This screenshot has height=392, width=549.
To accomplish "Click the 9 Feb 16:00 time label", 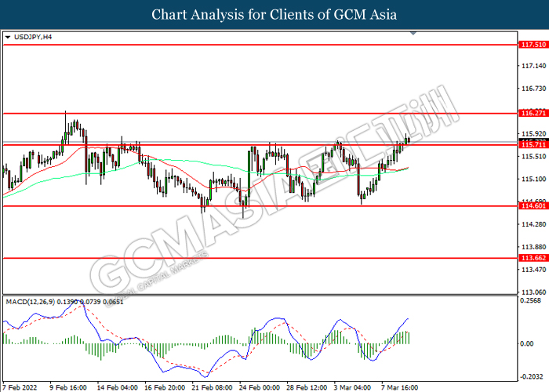I will pos(68,388).
